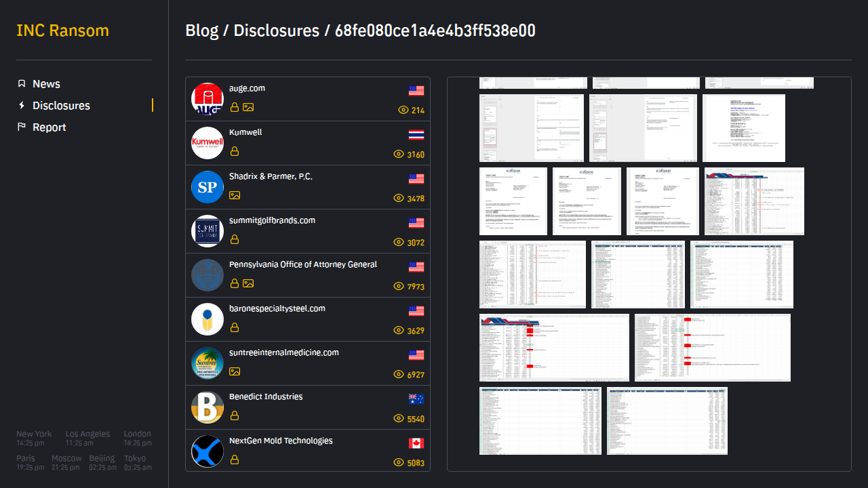Click the bookmark icon beside News

click(22, 84)
